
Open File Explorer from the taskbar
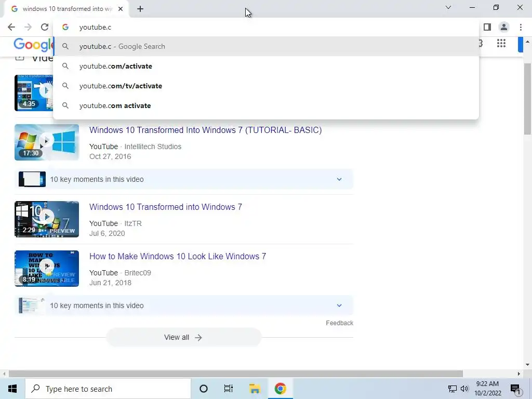pos(255,389)
